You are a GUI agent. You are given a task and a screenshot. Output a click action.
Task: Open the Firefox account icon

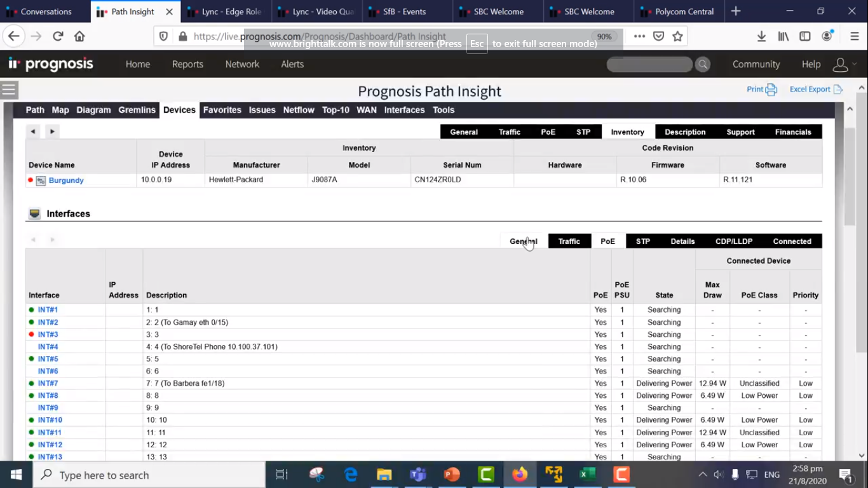click(x=827, y=36)
